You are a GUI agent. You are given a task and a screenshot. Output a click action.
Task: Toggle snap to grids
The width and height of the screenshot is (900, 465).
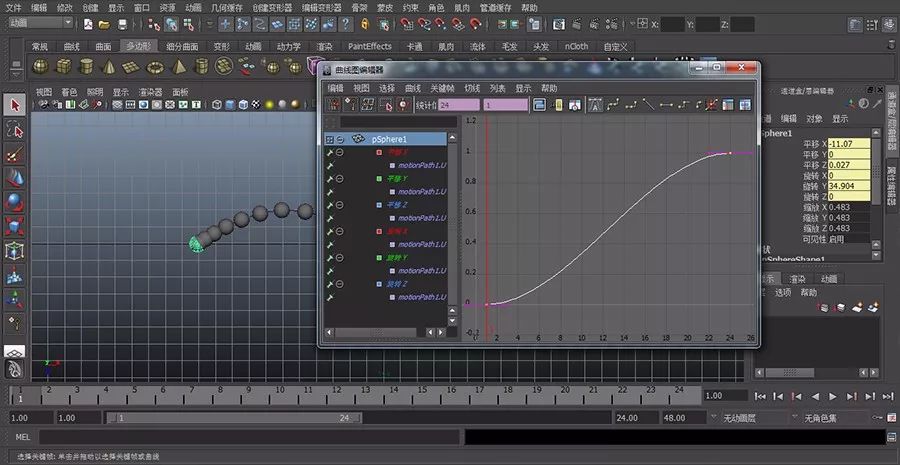[x=406, y=24]
